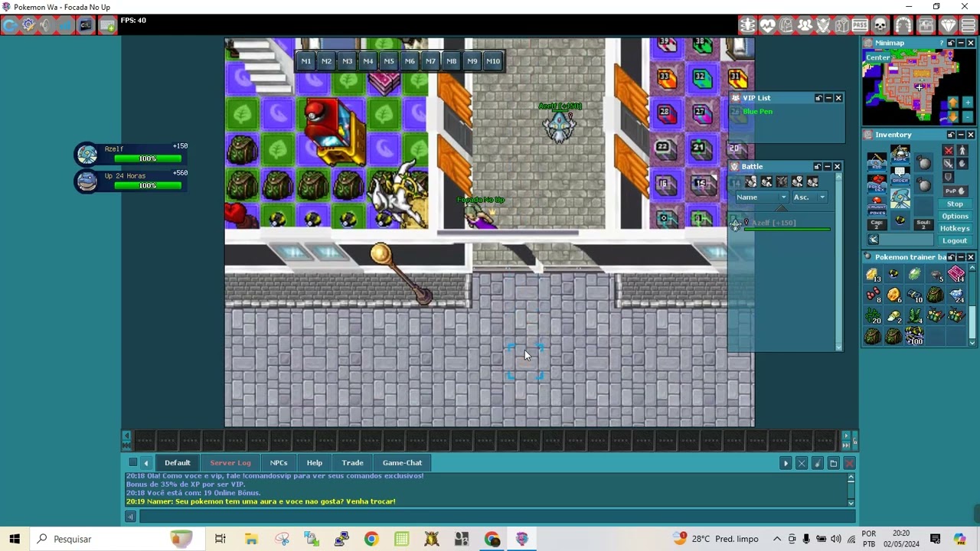The image size is (980, 551).
Task: Open Options from Inventory panel
Action: [x=955, y=216]
